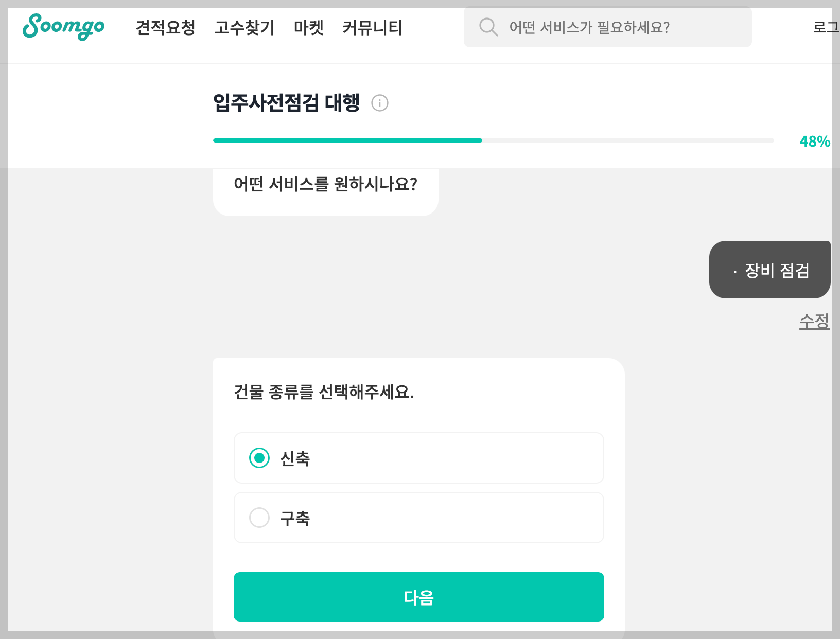Click the progress bar showing 48%

493,140
